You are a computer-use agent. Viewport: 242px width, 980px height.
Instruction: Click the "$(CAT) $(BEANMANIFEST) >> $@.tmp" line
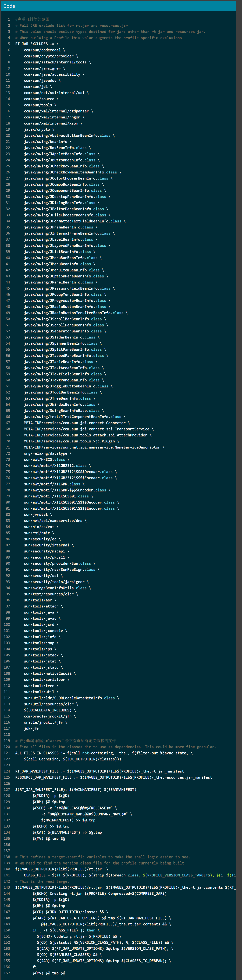pyautogui.click(x=67, y=832)
